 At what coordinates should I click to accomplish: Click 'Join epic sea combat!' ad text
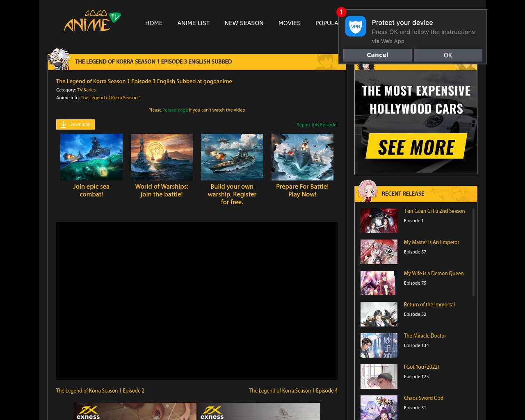pyautogui.click(x=91, y=190)
